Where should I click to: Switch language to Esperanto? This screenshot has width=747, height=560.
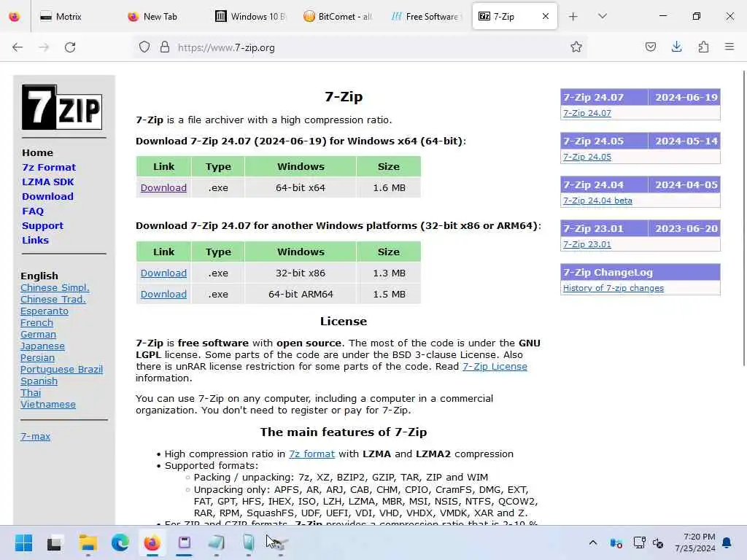coord(44,311)
